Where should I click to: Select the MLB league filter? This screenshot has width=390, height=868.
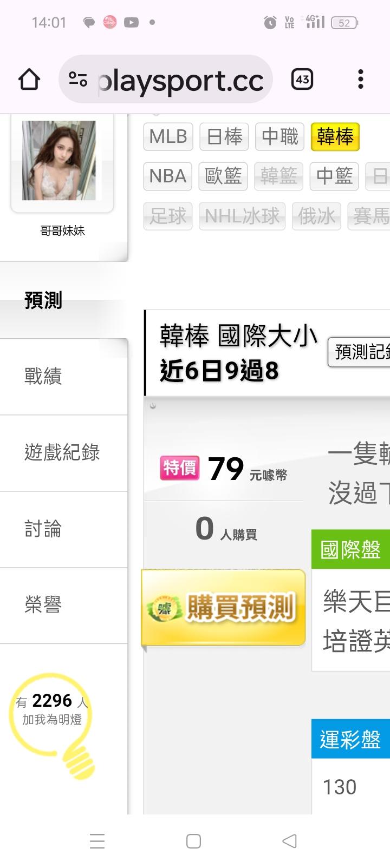click(x=168, y=136)
